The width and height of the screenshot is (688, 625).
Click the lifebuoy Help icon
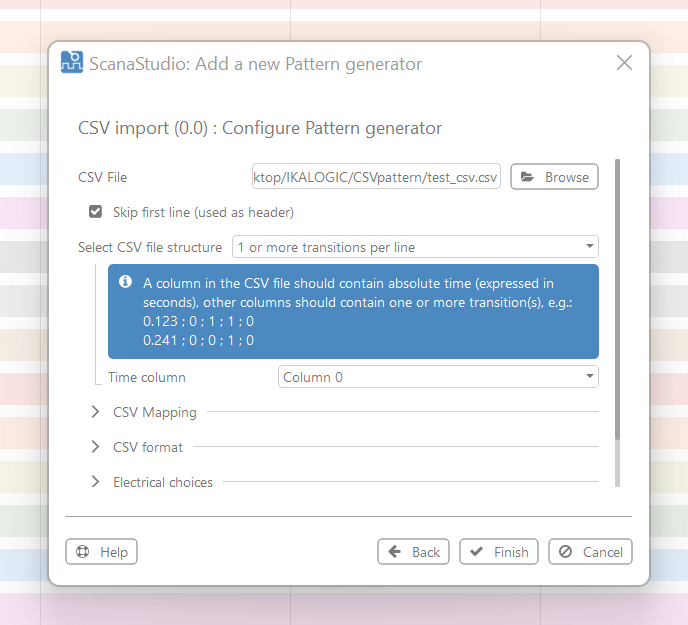82,552
